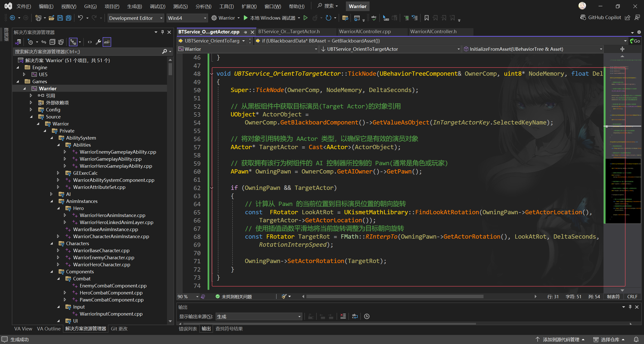This screenshot has height=344, width=644.
Task: Click the Find in Files icon
Action: point(345,18)
